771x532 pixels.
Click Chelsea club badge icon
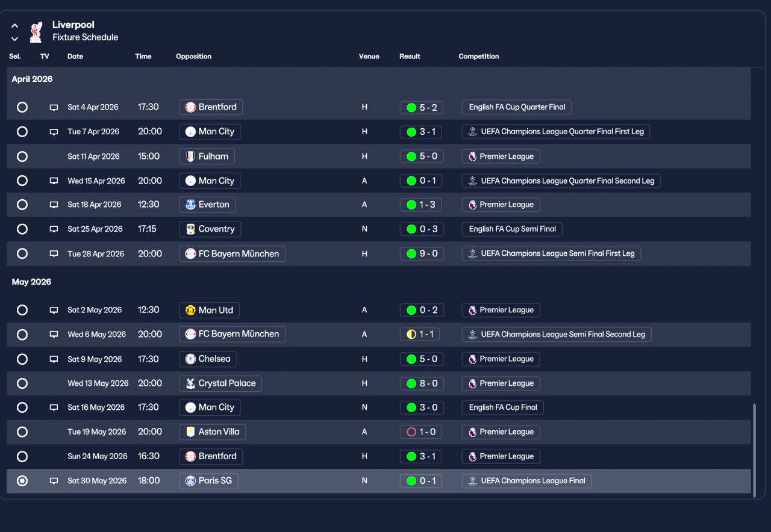190,359
